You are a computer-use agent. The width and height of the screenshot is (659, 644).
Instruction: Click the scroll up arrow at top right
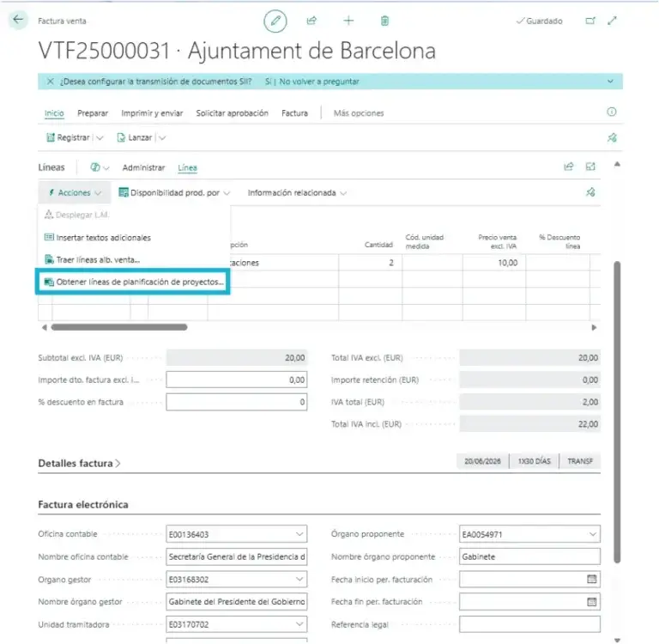(617, 165)
